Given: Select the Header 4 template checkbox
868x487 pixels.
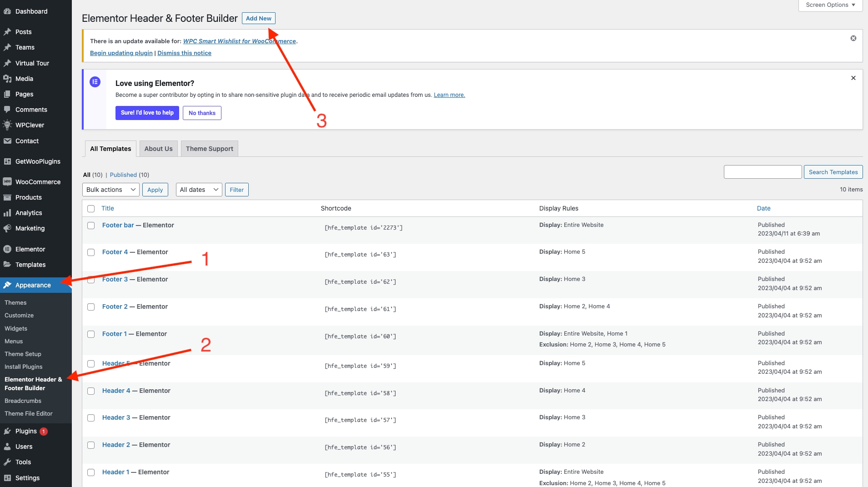Looking at the screenshot, I should coord(91,391).
